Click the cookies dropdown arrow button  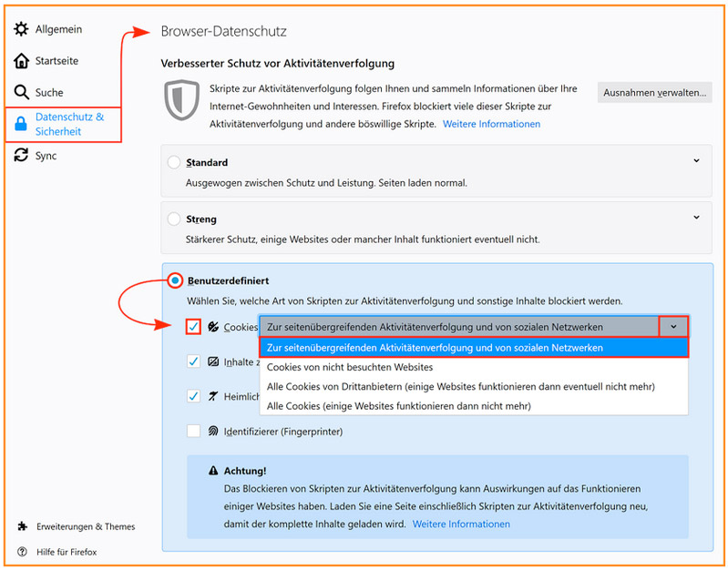pos(673,327)
